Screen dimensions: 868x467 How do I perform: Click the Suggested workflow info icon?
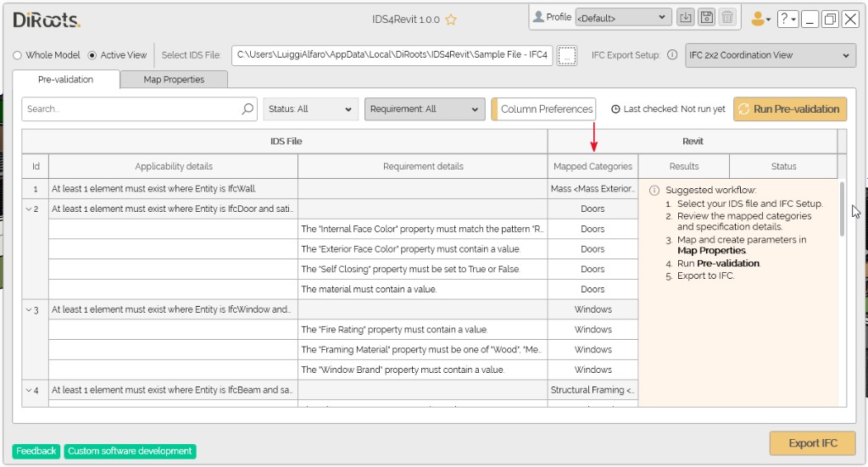coord(654,191)
